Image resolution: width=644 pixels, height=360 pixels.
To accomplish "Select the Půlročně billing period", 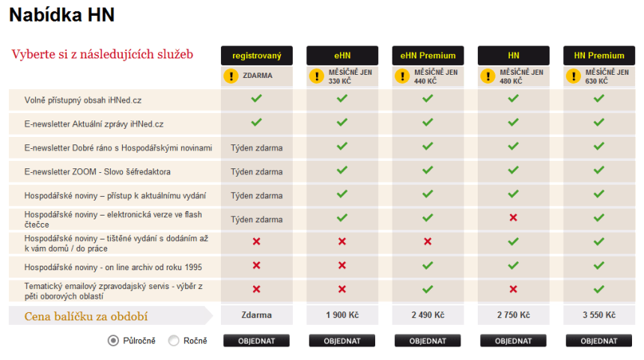I will 113,341.
